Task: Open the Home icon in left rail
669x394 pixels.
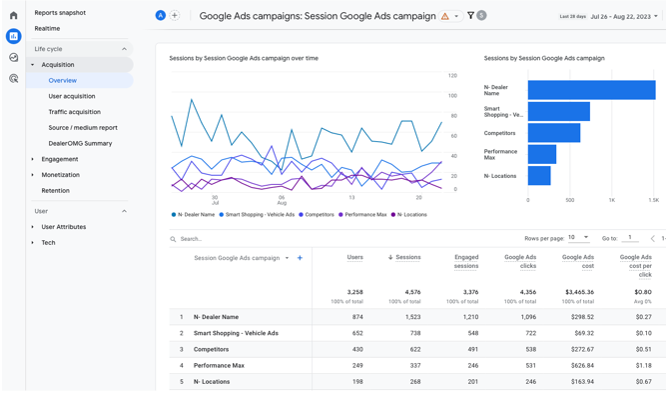Action: [x=14, y=16]
